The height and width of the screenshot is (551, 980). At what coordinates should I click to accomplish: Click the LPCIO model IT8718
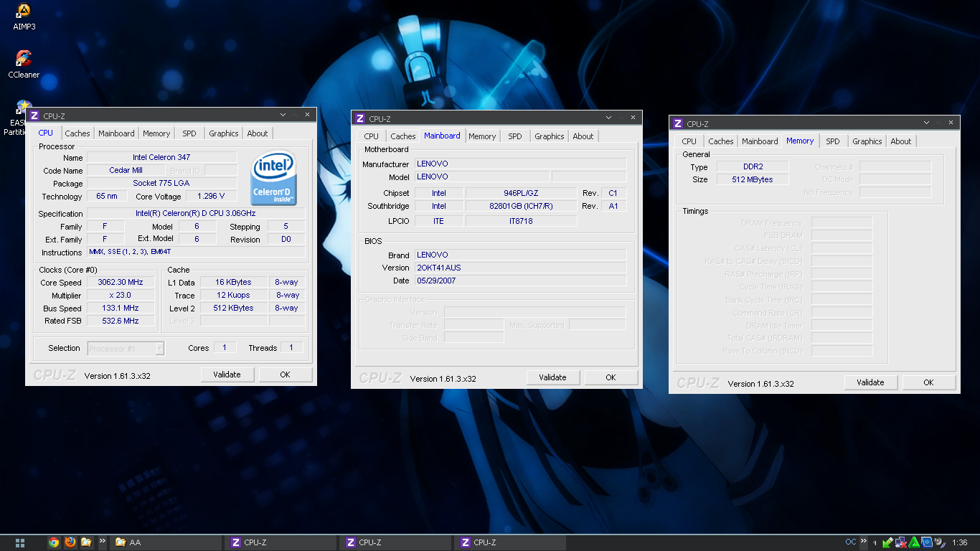click(521, 221)
